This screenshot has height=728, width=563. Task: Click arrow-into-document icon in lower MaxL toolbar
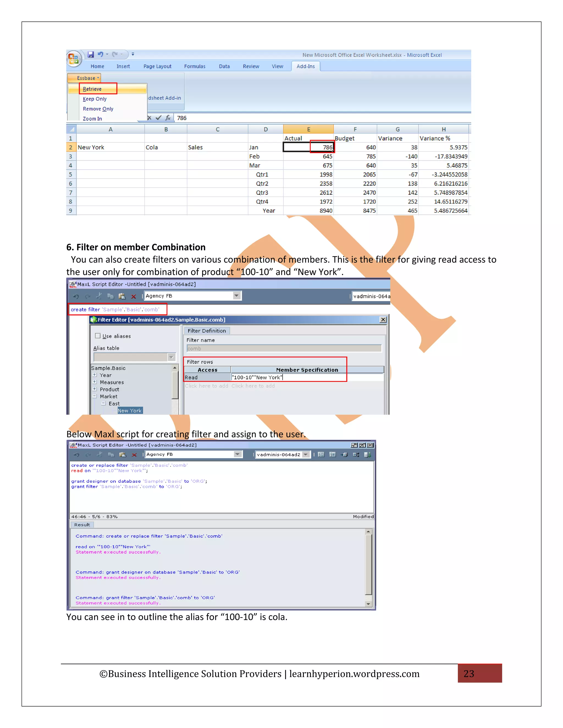pyautogui.click(x=344, y=455)
